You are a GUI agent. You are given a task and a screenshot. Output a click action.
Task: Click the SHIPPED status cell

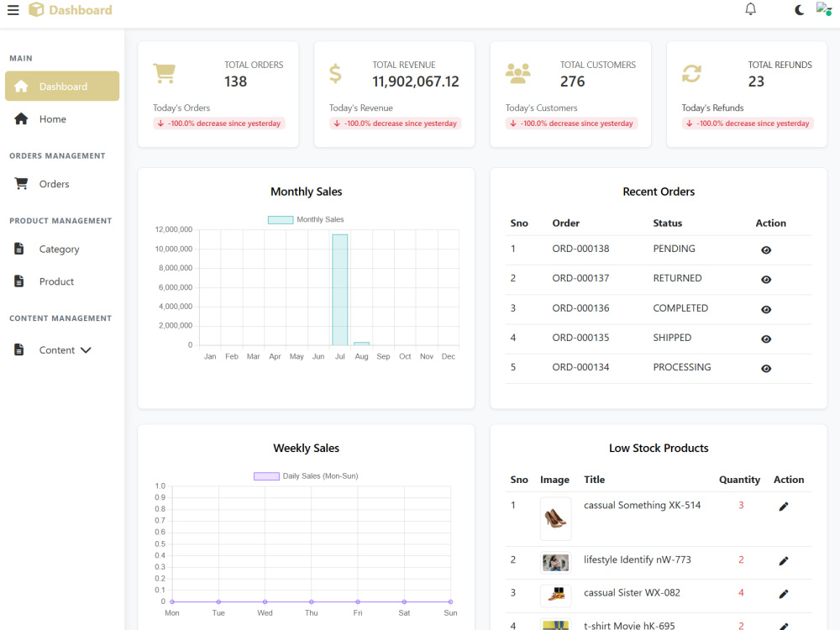(672, 338)
